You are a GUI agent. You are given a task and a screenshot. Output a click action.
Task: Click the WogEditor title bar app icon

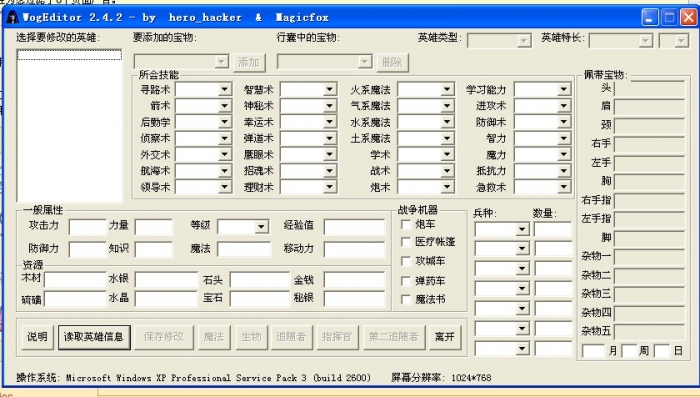tap(12, 17)
